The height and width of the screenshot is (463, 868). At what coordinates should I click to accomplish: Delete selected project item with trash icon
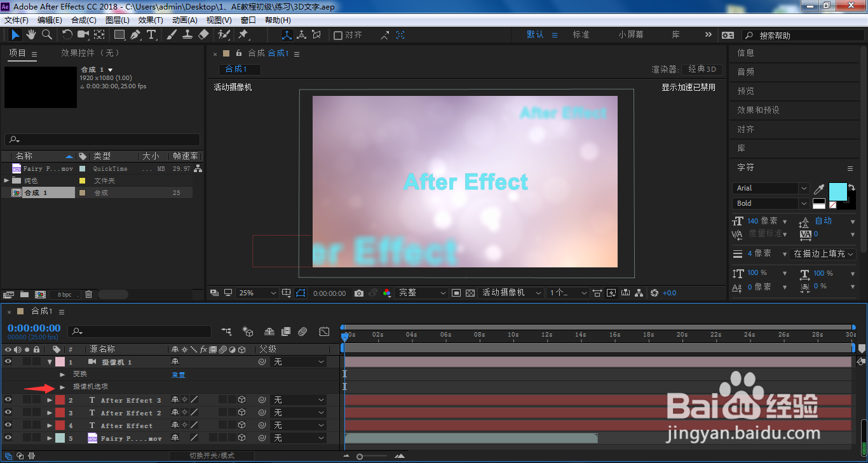click(89, 294)
